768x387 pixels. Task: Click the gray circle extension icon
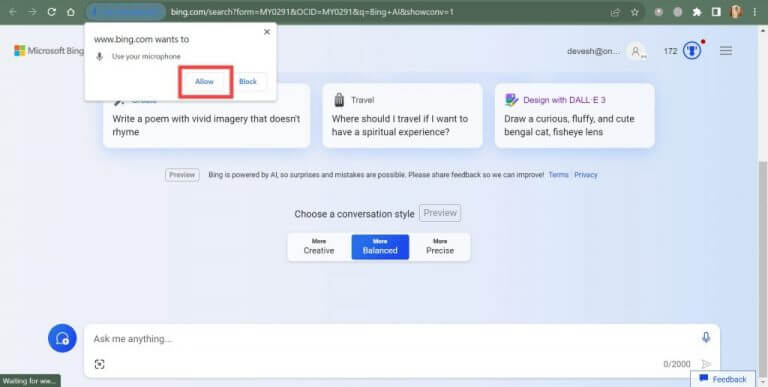678,12
